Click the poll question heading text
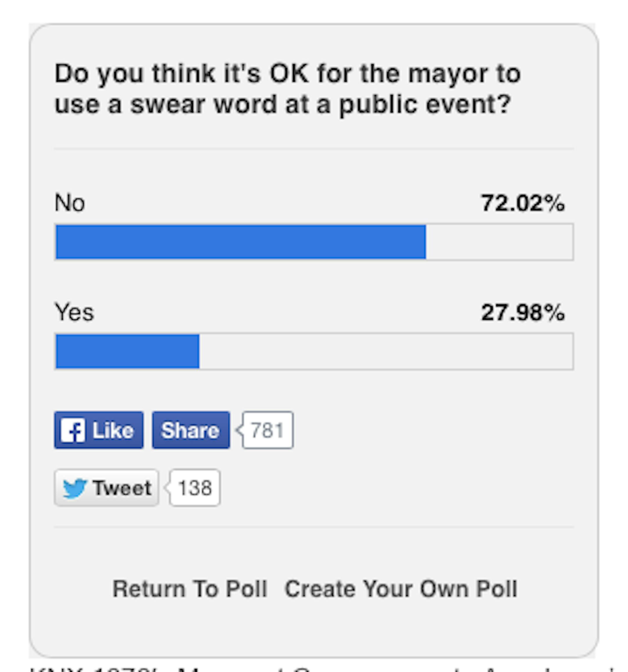628x672 pixels. tap(287, 89)
